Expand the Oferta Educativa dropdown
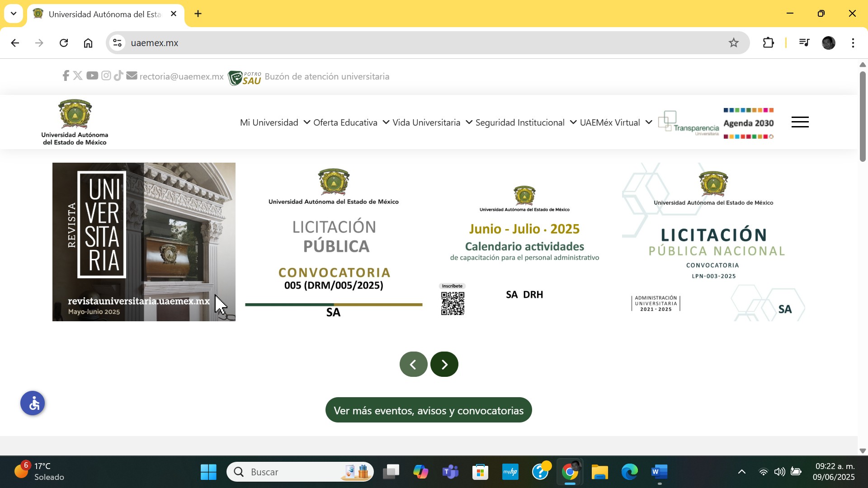This screenshot has width=868, height=488. coord(345,122)
